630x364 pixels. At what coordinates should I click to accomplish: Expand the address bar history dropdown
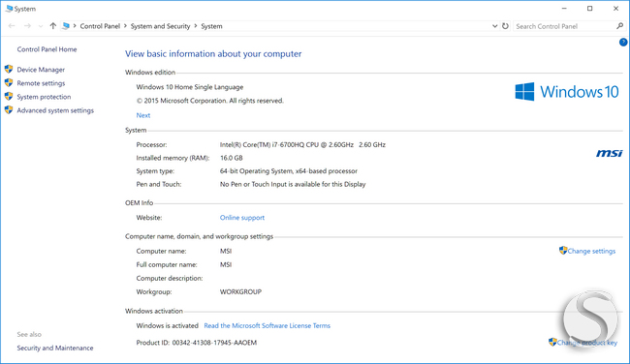coord(494,26)
